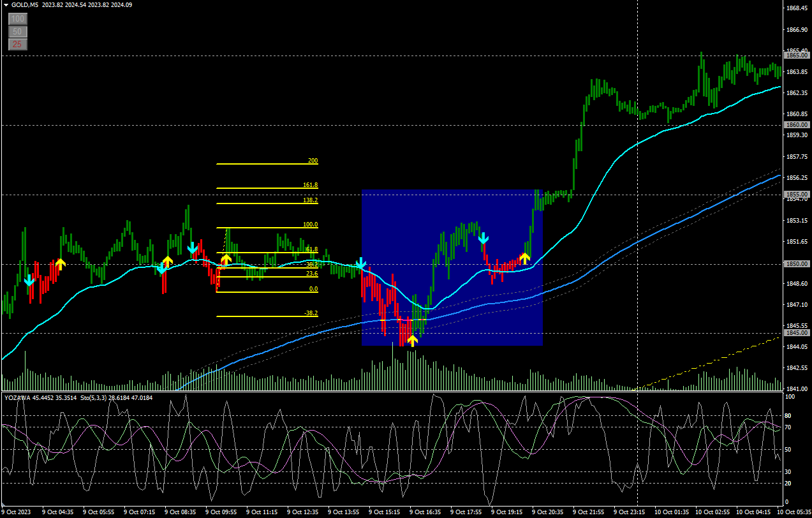Click the 1862.35 value on the price axis
The width and height of the screenshot is (812, 518).
click(x=798, y=93)
